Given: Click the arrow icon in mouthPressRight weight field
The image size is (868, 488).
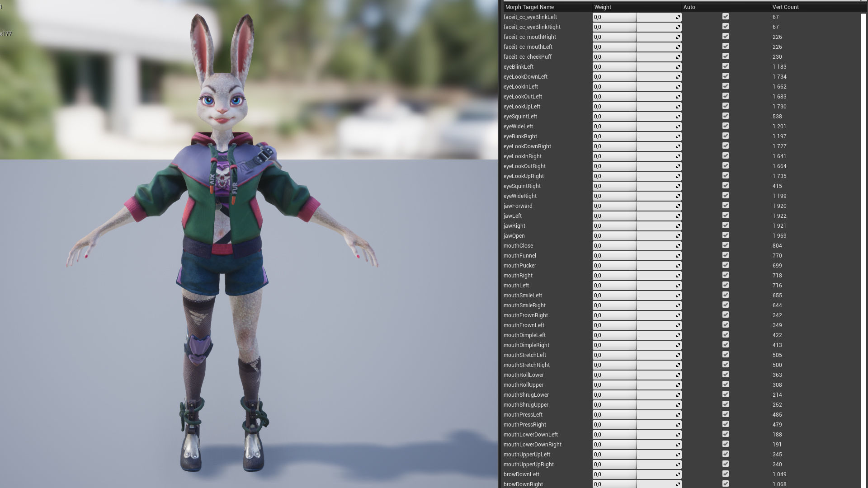Looking at the screenshot, I should click(678, 425).
